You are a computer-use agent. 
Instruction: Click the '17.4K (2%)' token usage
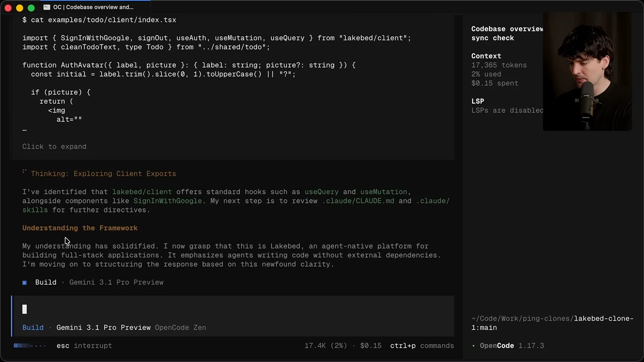click(x=326, y=346)
